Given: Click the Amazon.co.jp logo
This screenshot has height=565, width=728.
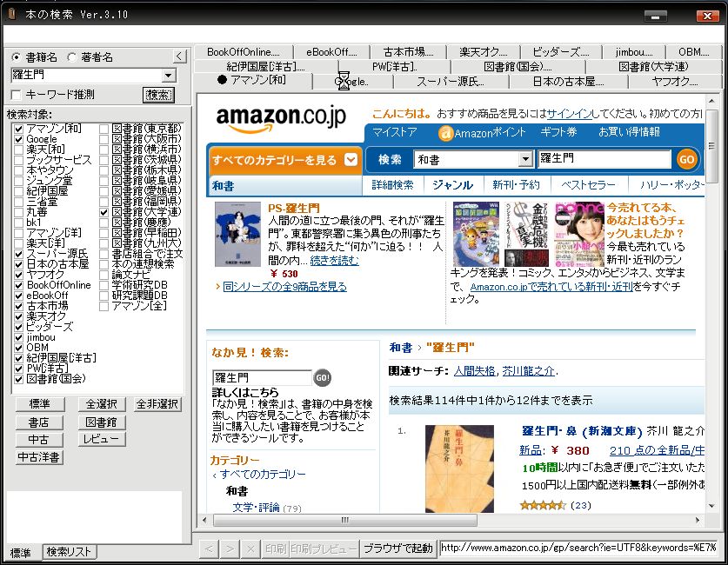Looking at the screenshot, I should [281, 118].
